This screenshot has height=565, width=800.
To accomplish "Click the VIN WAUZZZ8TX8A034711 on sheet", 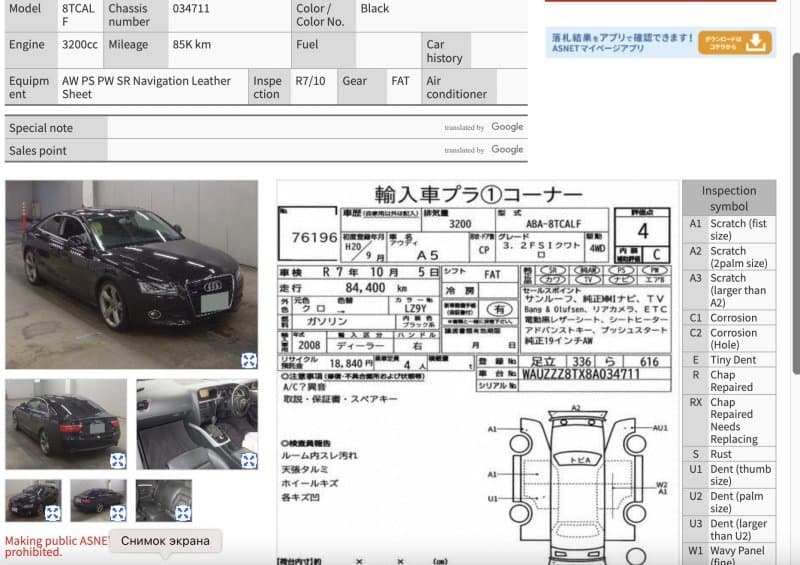I will [x=581, y=374].
